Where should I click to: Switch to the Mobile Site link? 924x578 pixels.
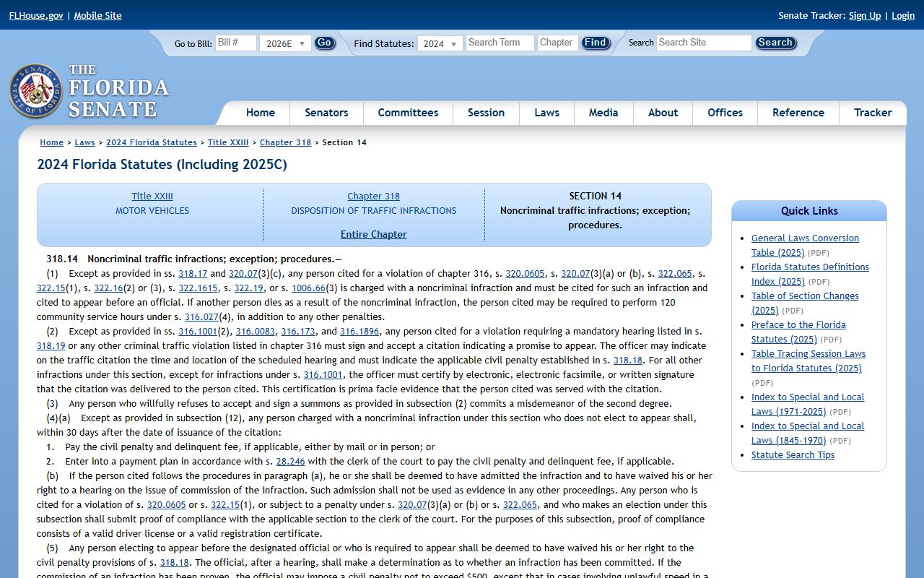point(97,15)
